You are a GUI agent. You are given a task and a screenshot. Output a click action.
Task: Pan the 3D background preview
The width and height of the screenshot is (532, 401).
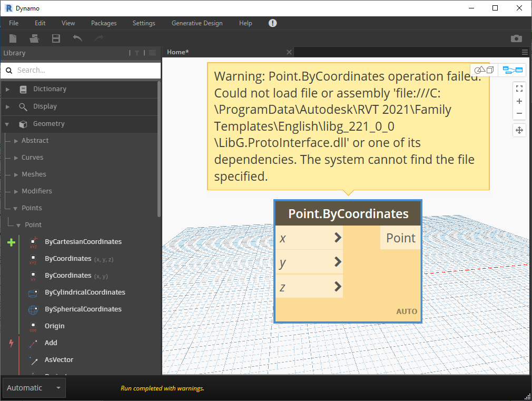click(x=519, y=130)
